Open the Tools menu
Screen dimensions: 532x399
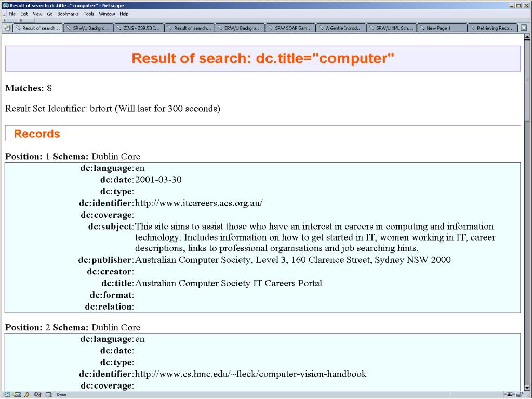[89, 14]
